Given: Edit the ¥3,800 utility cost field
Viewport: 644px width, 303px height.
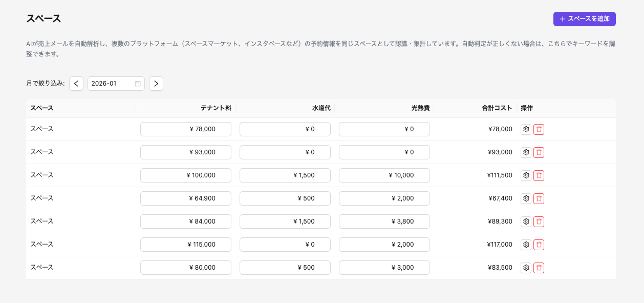Looking at the screenshot, I should click(x=384, y=221).
